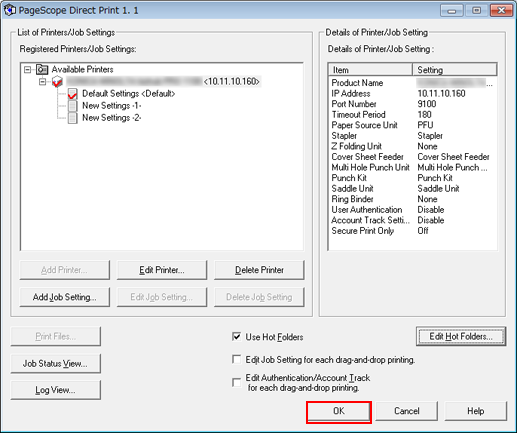Select the User Authentication row

pos(412,210)
